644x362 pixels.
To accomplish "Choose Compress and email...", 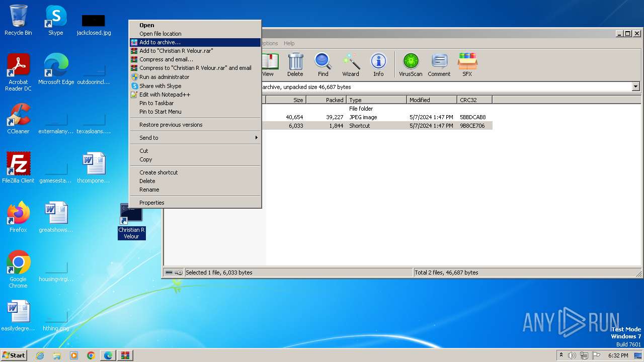I will click(x=195, y=59).
